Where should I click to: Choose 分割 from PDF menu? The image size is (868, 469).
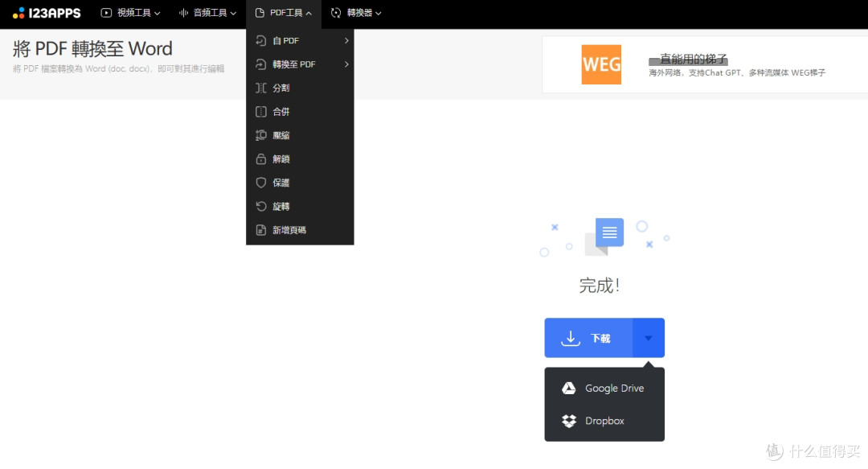[300, 88]
